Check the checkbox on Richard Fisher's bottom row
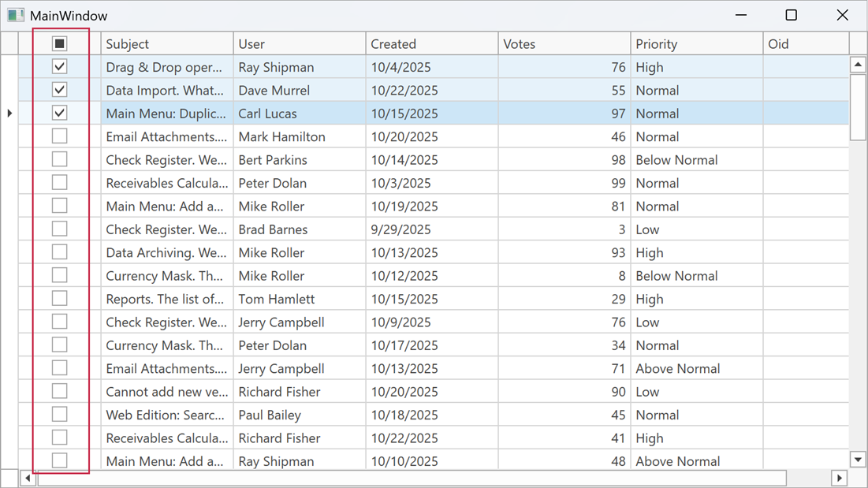 [x=59, y=438]
